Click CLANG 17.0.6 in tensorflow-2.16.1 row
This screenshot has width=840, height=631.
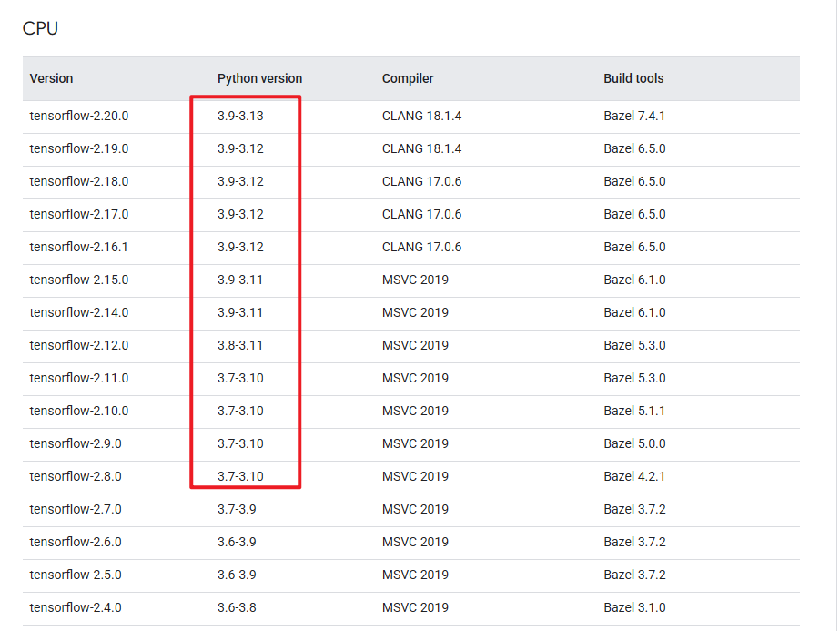421,247
